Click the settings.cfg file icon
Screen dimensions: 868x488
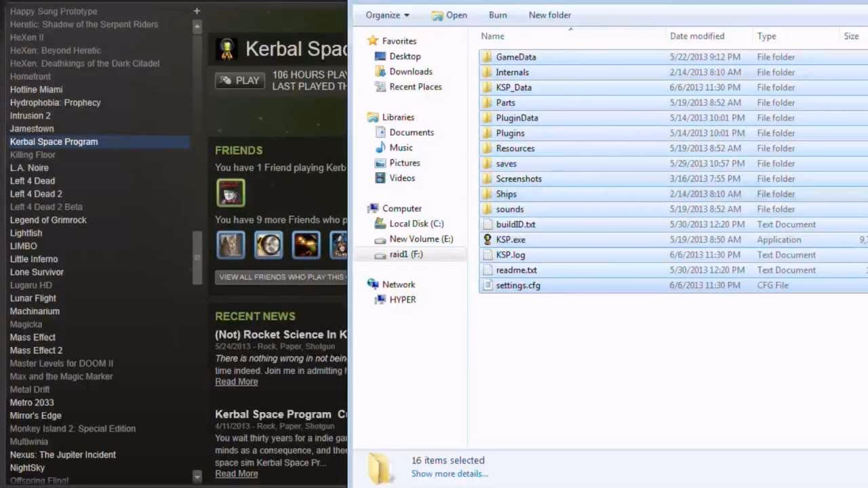(x=487, y=285)
